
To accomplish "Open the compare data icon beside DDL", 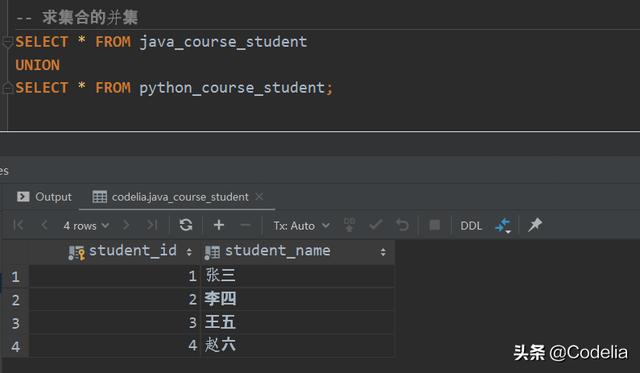I will pyautogui.click(x=503, y=225).
